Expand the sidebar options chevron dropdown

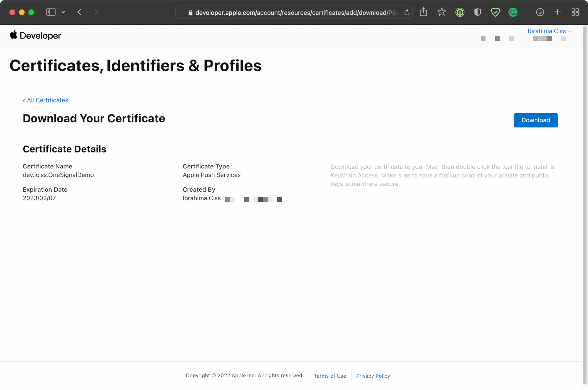(x=64, y=12)
